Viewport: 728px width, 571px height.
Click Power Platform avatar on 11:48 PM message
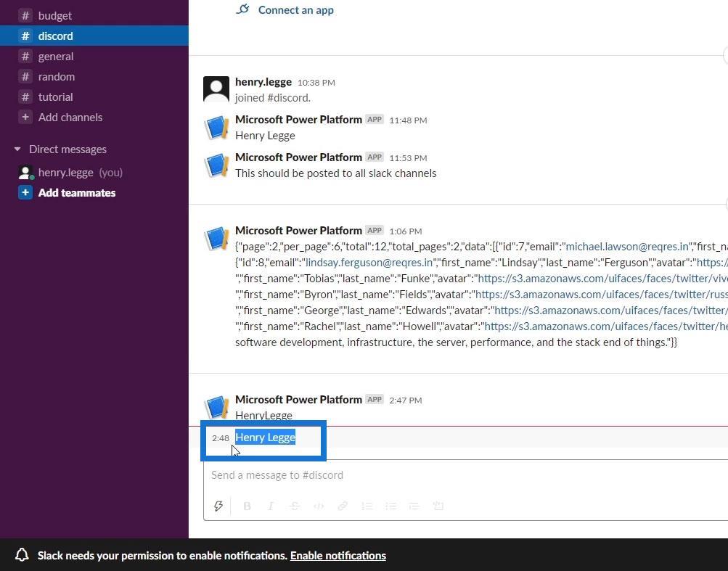(x=216, y=127)
